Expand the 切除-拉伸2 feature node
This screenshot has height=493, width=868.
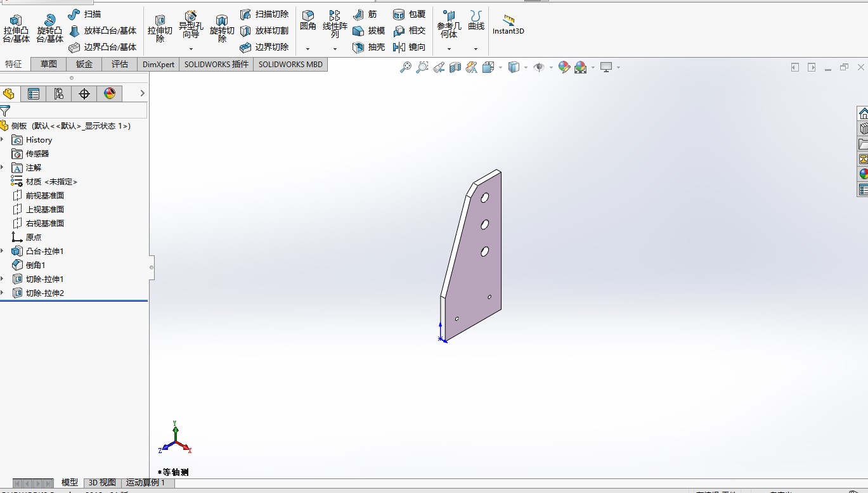click(x=3, y=293)
